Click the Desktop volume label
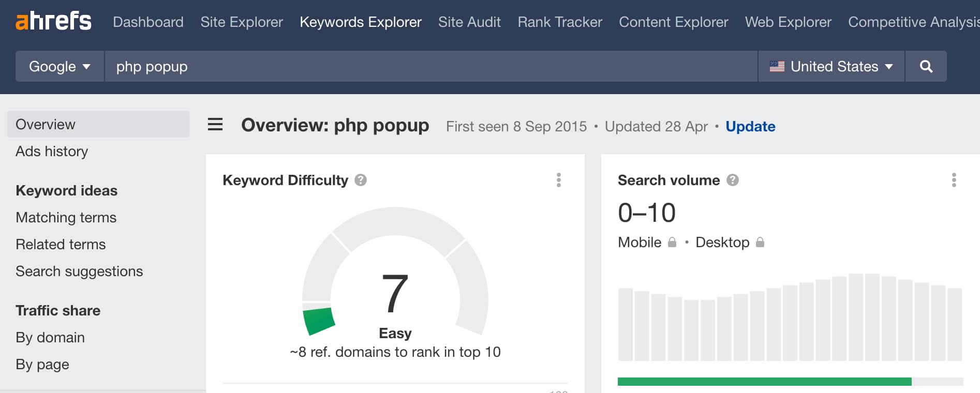980x393 pixels. [722, 242]
